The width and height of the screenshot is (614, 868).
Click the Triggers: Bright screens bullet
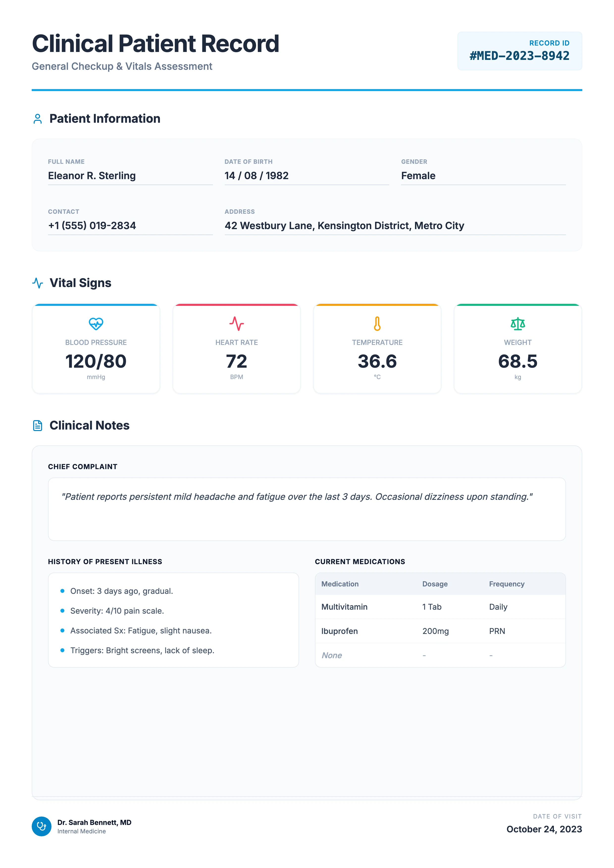(x=142, y=650)
